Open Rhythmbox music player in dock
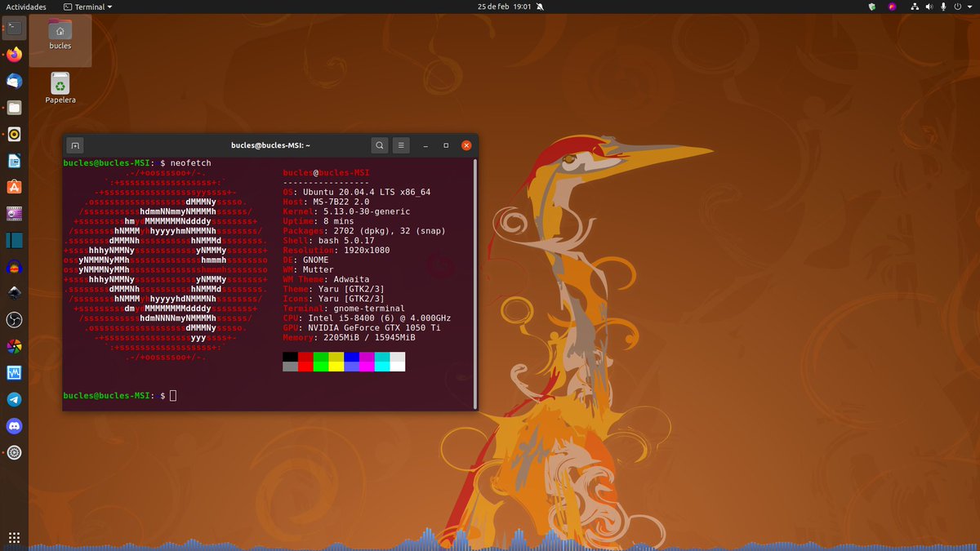Viewport: 980px width, 551px height. [x=15, y=134]
